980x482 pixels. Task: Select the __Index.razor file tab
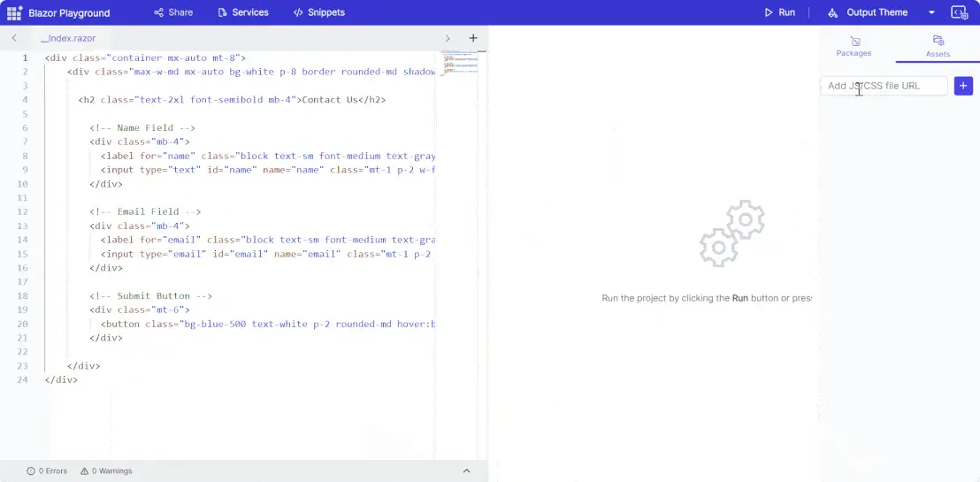point(68,38)
